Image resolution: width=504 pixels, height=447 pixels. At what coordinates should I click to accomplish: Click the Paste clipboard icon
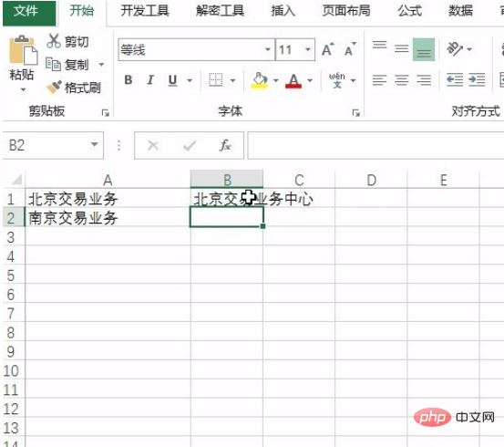[x=23, y=50]
